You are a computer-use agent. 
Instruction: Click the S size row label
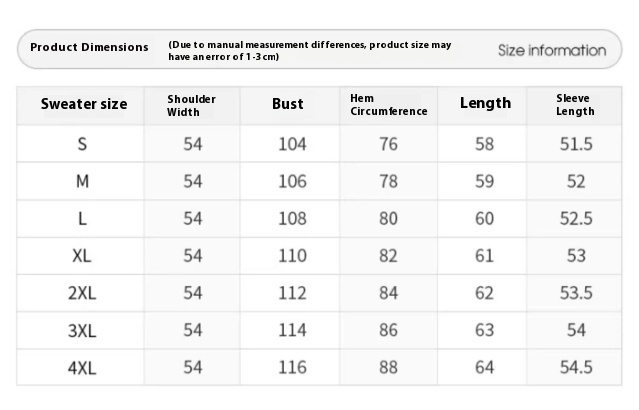point(83,144)
